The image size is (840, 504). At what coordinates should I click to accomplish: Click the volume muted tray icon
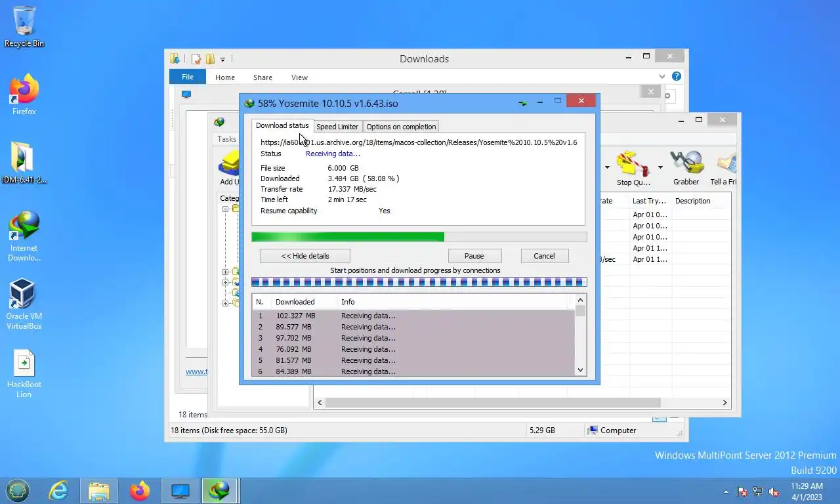(x=774, y=492)
